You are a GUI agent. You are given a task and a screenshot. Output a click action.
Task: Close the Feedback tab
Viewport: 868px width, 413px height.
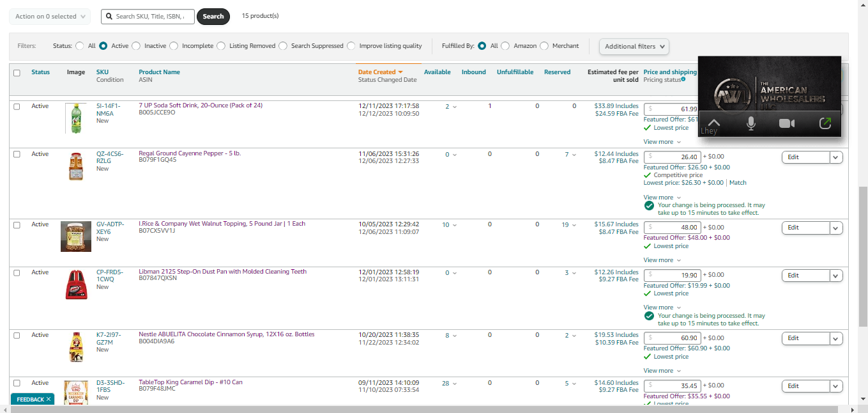[x=49, y=400]
